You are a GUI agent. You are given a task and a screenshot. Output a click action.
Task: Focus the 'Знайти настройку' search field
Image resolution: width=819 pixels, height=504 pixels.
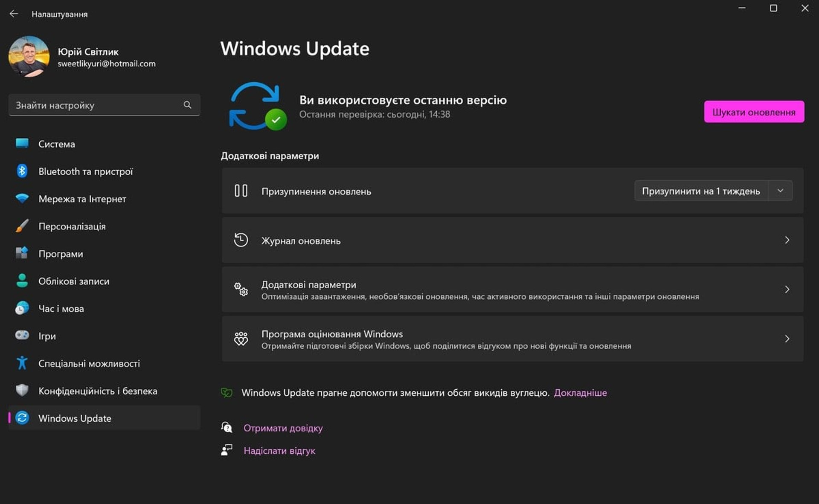point(104,105)
